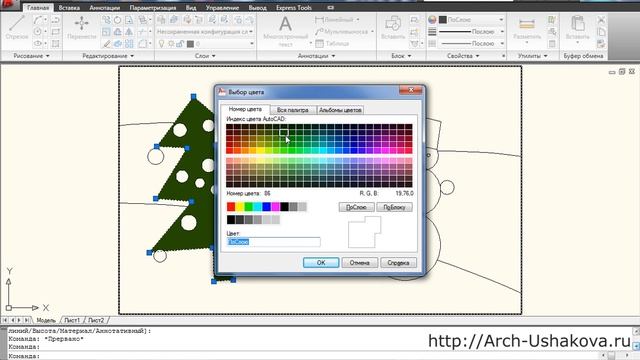This screenshot has height=360, width=640.
Task: Open the AutoCAD application menu button
Action: tap(9, 5)
